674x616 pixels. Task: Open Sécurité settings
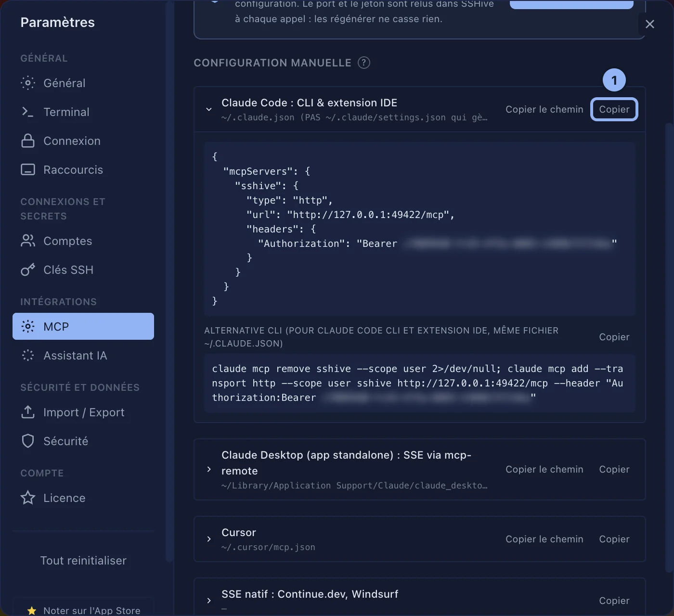coord(83,441)
